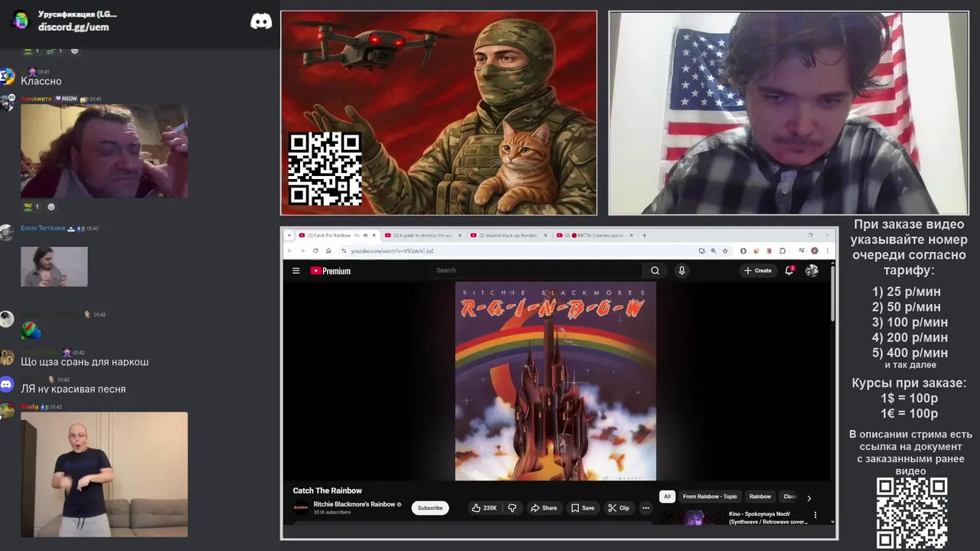Click the Rainbow album cover video player
Viewport: 980px width, 551px height.
[556, 381]
